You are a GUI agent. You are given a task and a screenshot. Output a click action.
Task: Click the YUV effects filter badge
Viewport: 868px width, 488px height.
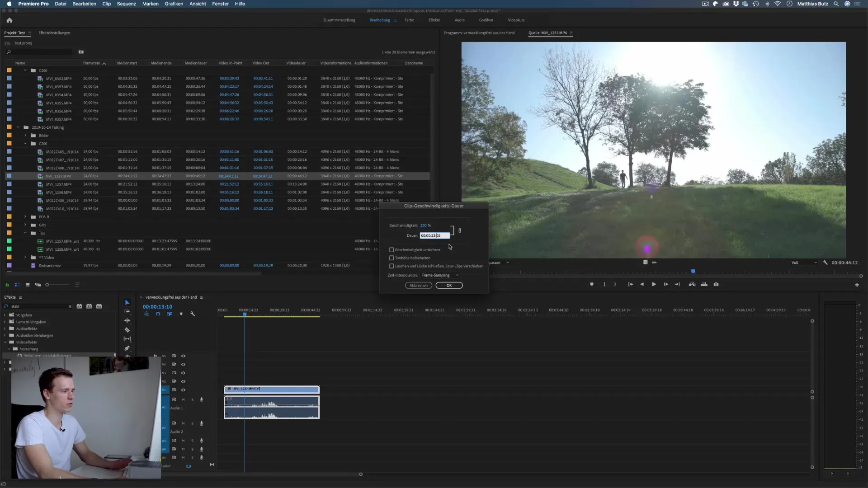click(99, 306)
